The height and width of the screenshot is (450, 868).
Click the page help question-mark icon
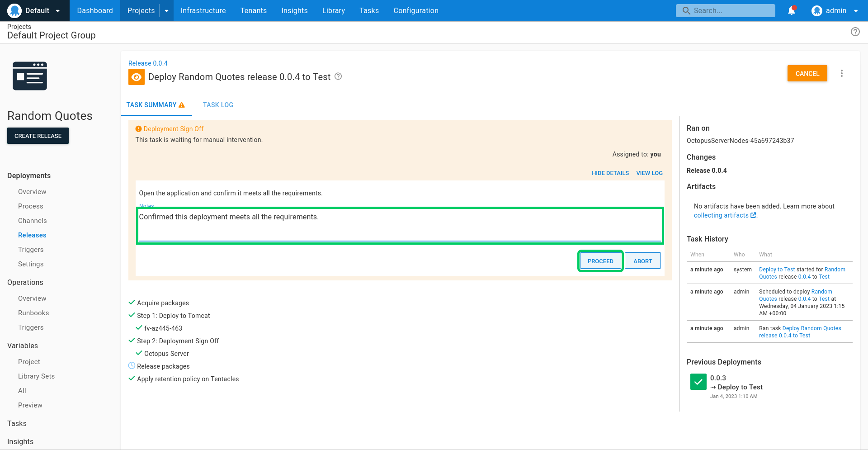855,32
